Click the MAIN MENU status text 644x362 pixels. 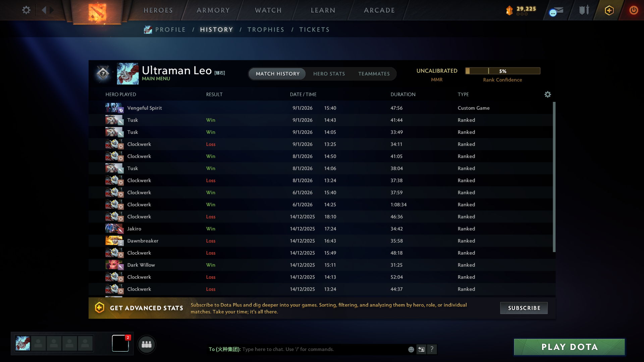(156, 78)
